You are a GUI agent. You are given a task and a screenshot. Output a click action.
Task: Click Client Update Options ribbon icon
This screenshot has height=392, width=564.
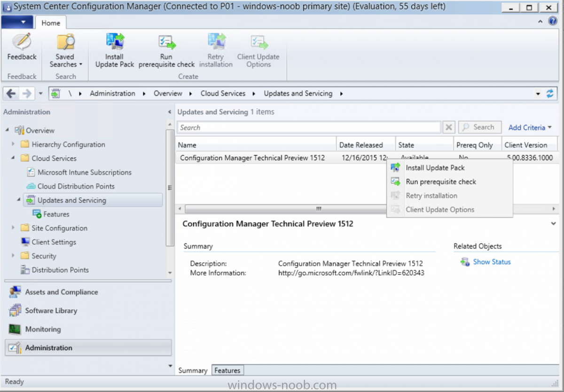click(258, 50)
